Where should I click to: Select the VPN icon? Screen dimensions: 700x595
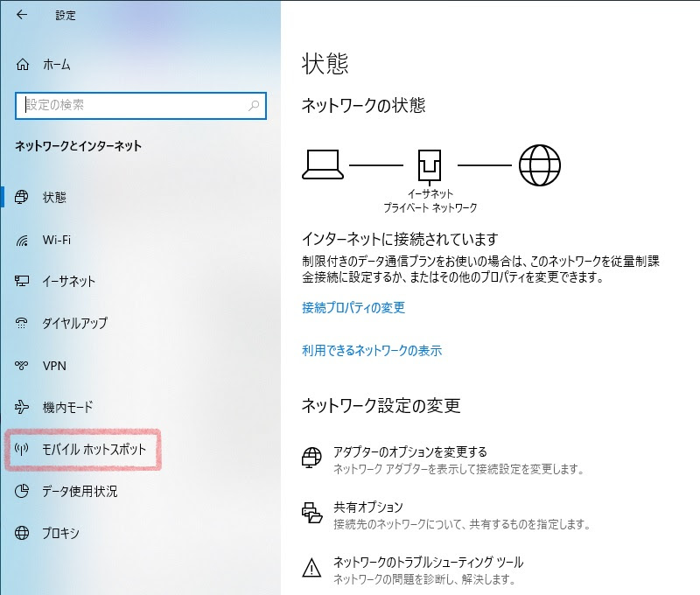[21, 366]
